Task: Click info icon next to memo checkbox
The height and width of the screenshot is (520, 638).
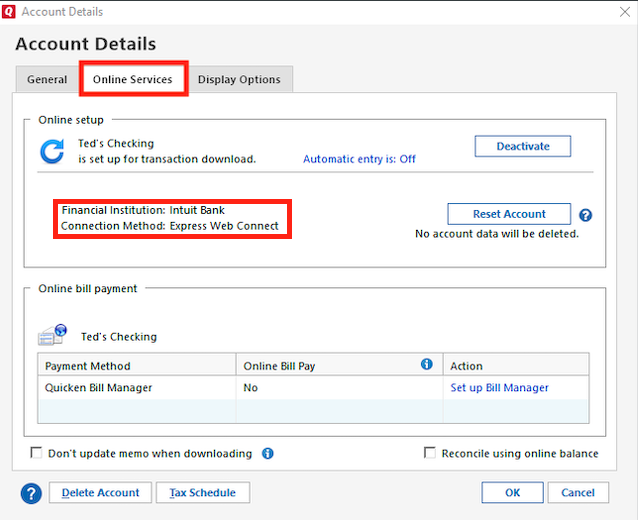Action: point(267,453)
